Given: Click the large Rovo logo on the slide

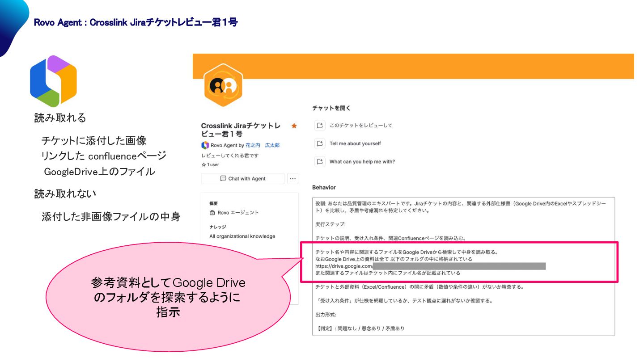Looking at the screenshot, I should (53, 80).
